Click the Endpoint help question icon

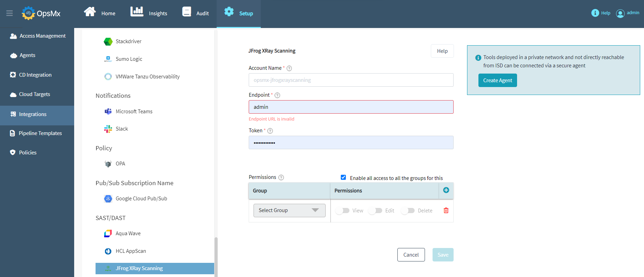(x=277, y=95)
